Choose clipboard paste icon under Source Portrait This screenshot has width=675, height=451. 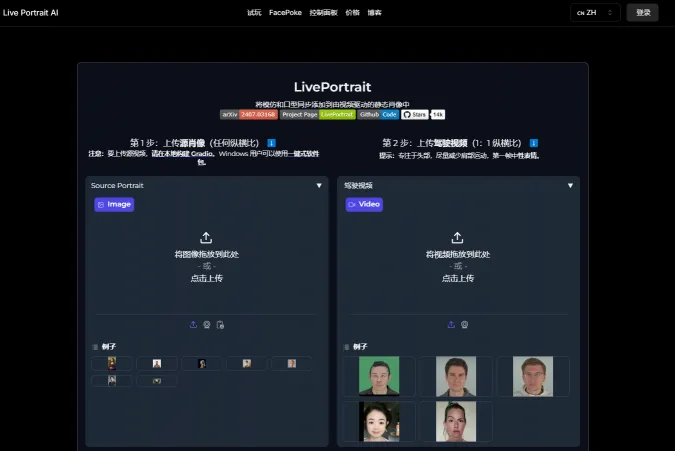point(220,324)
